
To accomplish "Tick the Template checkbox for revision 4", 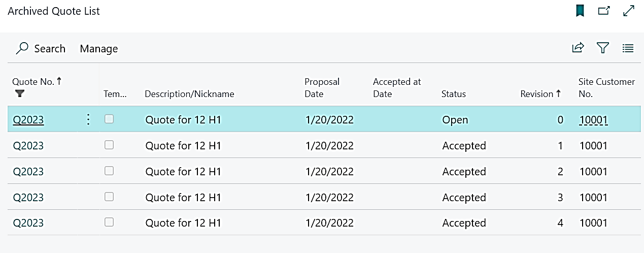I will tap(109, 222).
